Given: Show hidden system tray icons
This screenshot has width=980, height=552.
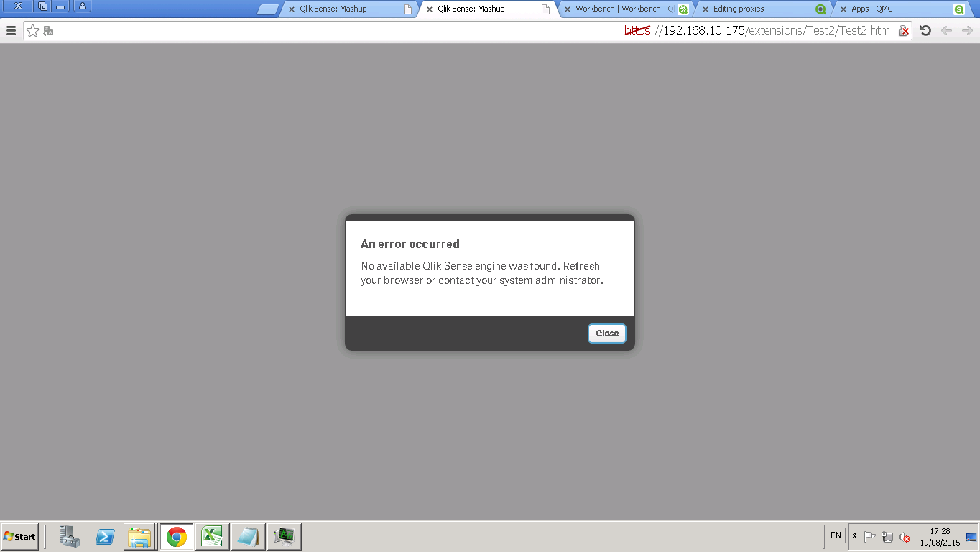Looking at the screenshot, I should pos(854,536).
